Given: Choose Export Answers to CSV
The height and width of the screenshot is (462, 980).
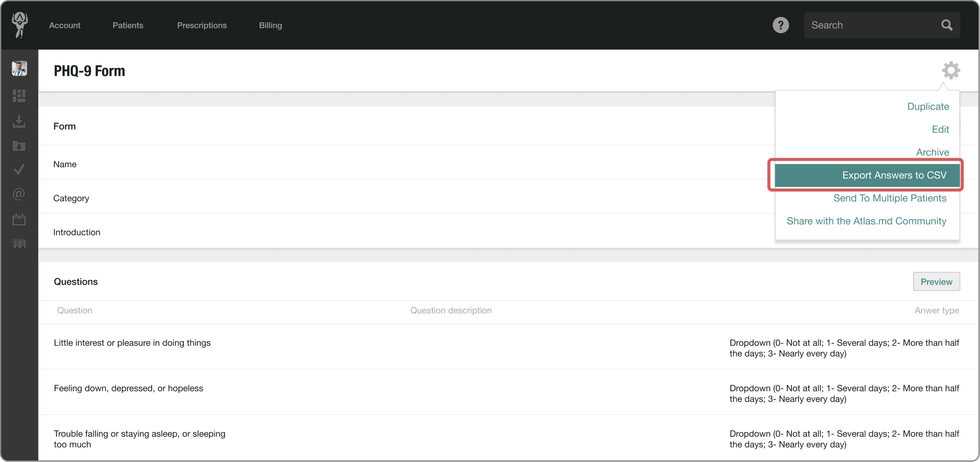Looking at the screenshot, I should pyautogui.click(x=867, y=175).
